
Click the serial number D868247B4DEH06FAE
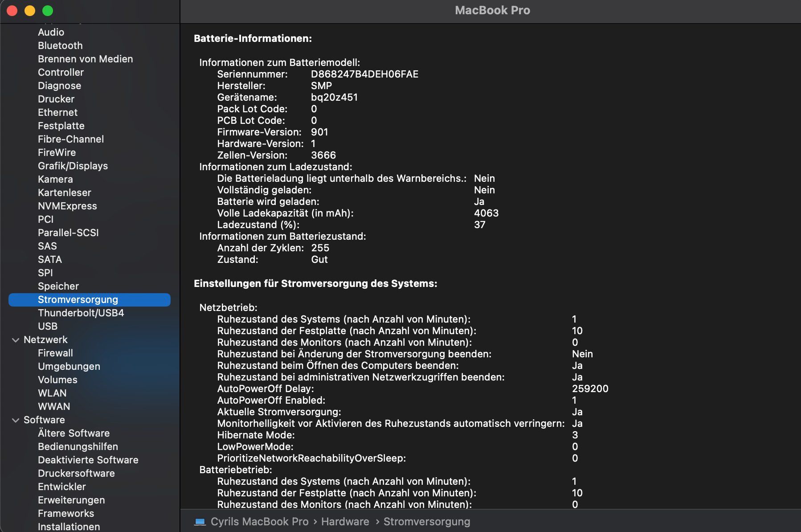point(364,74)
